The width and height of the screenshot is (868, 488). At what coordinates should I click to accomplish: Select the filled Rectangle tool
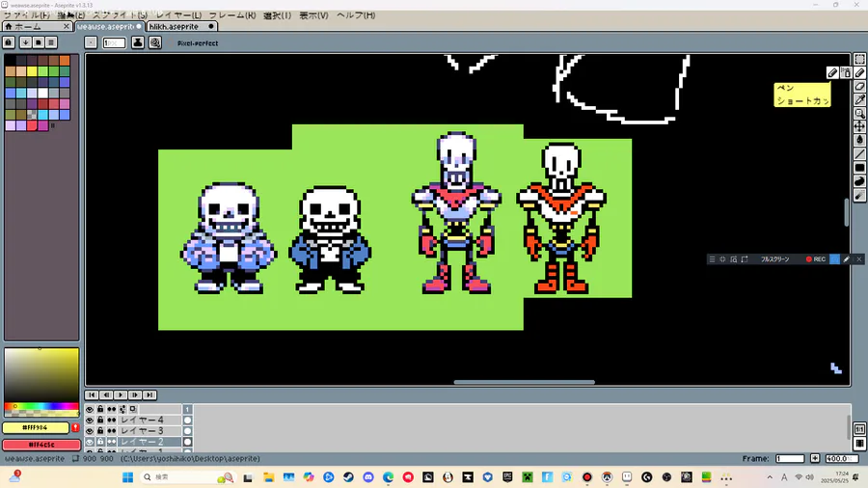coord(859,168)
